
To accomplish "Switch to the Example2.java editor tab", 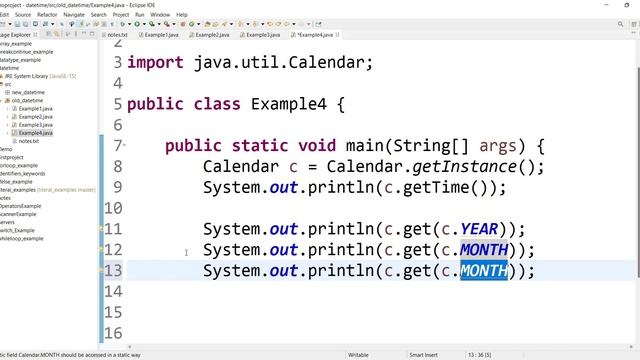I will click(209, 35).
